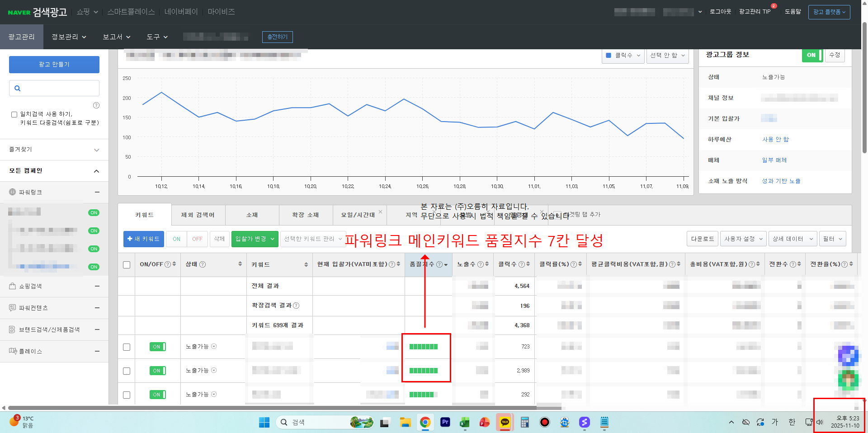The height and width of the screenshot is (433, 868).
Task: Open the 클릭수 chart metric dropdown
Action: (623, 56)
